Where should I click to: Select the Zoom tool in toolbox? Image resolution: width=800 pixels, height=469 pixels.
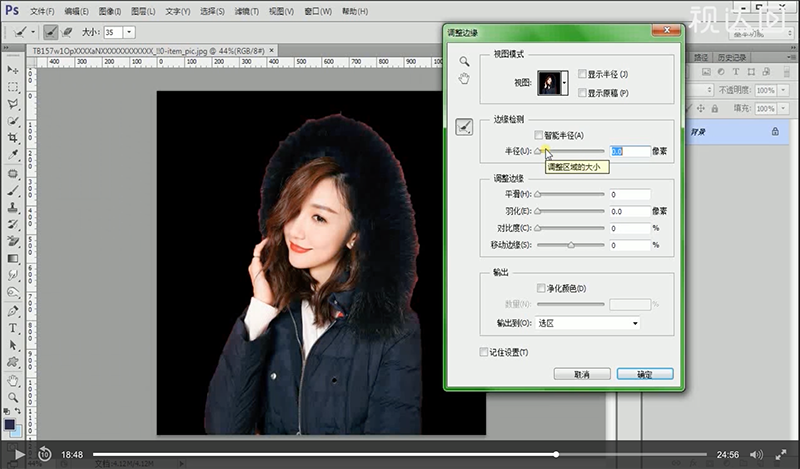coord(13,398)
